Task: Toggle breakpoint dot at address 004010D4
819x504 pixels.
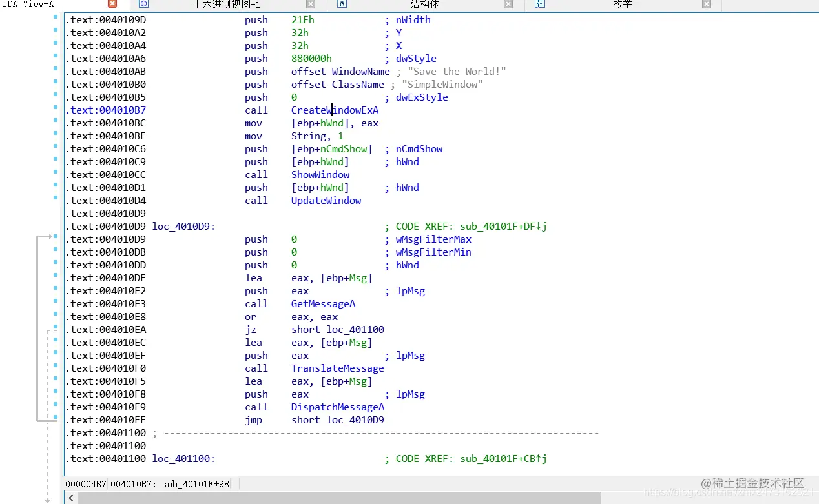Action: click(56, 197)
